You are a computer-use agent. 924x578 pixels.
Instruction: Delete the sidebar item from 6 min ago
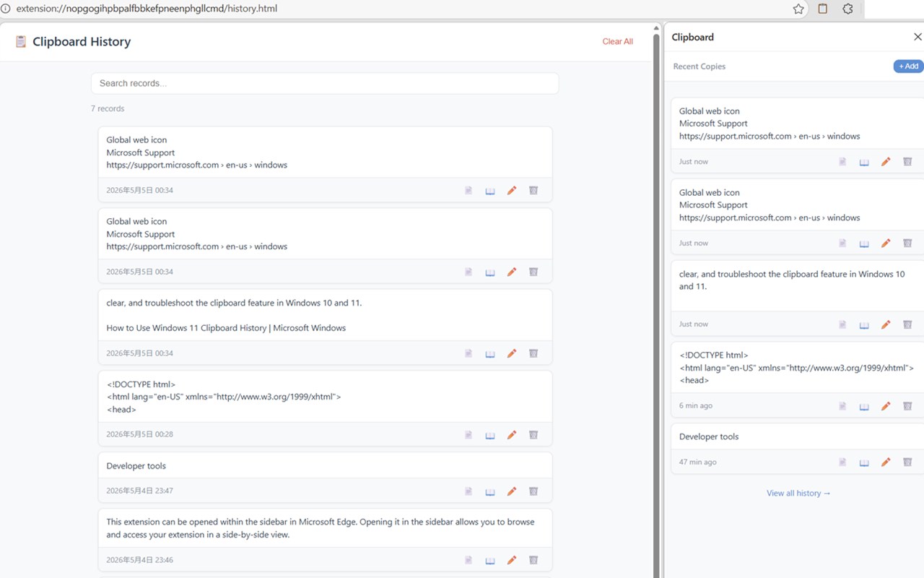[907, 406]
